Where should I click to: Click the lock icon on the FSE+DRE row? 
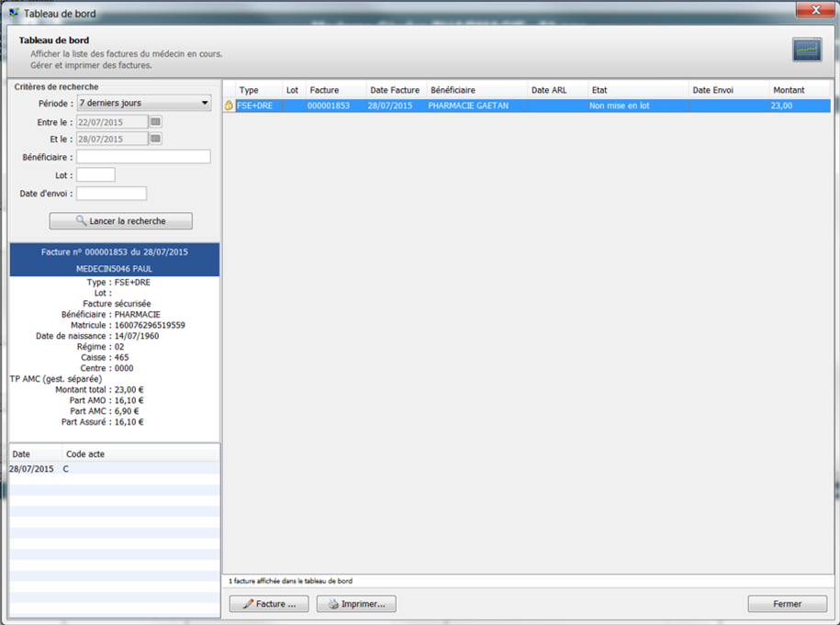(x=229, y=106)
